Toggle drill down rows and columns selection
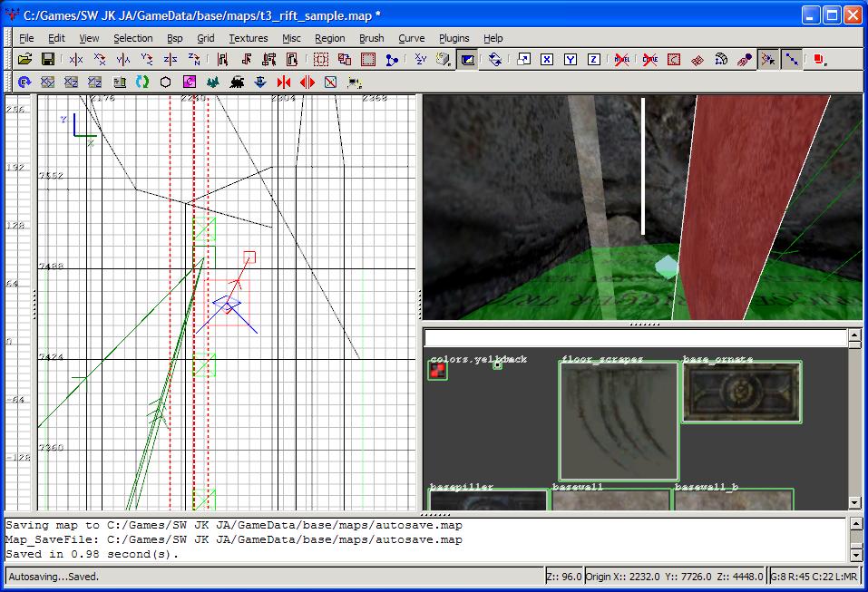The image size is (868, 592). 792,59
